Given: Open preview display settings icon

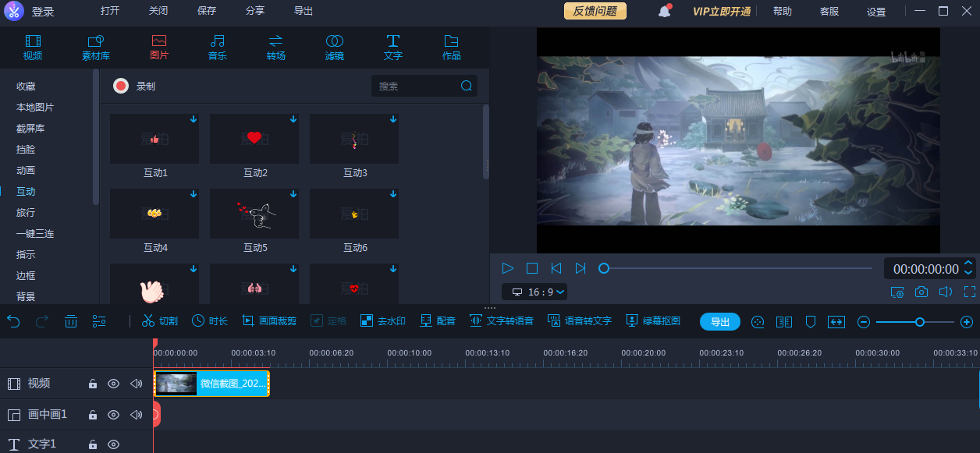Looking at the screenshot, I should pos(897,292).
